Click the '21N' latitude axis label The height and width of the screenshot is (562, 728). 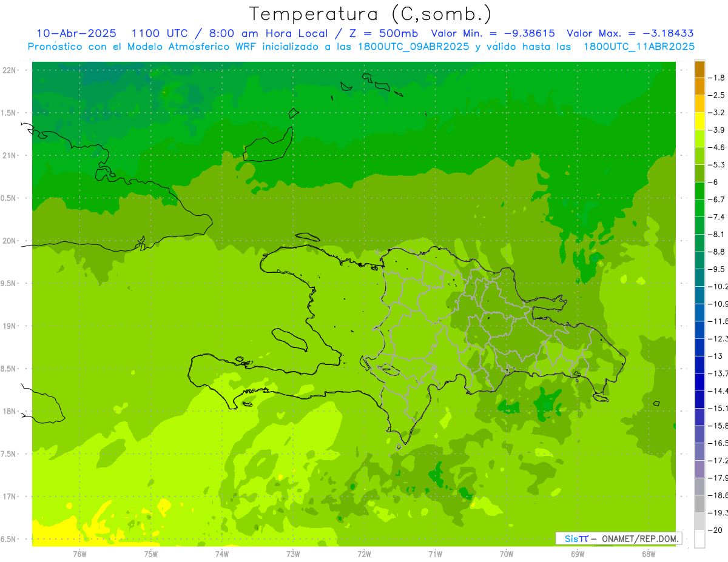point(9,156)
